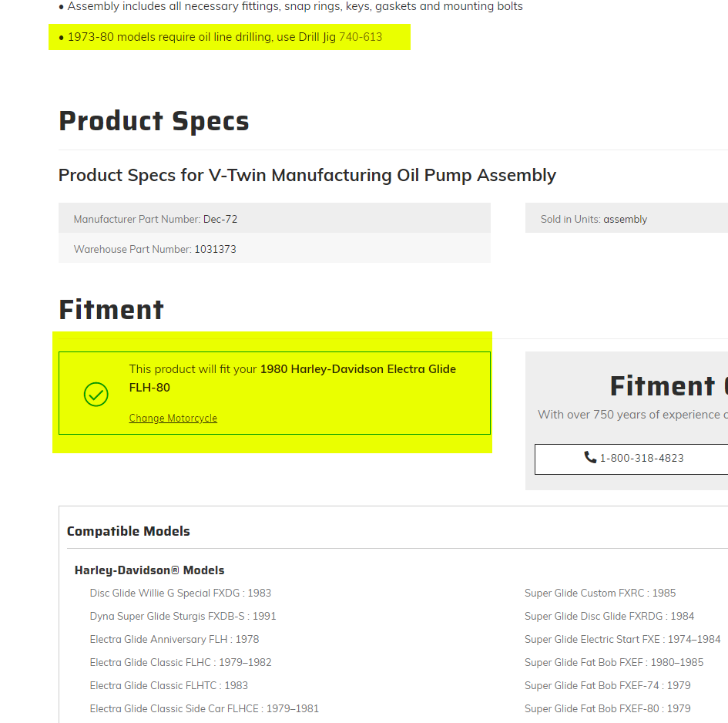Click the phone handset icon
The height and width of the screenshot is (723, 728).
(x=590, y=458)
